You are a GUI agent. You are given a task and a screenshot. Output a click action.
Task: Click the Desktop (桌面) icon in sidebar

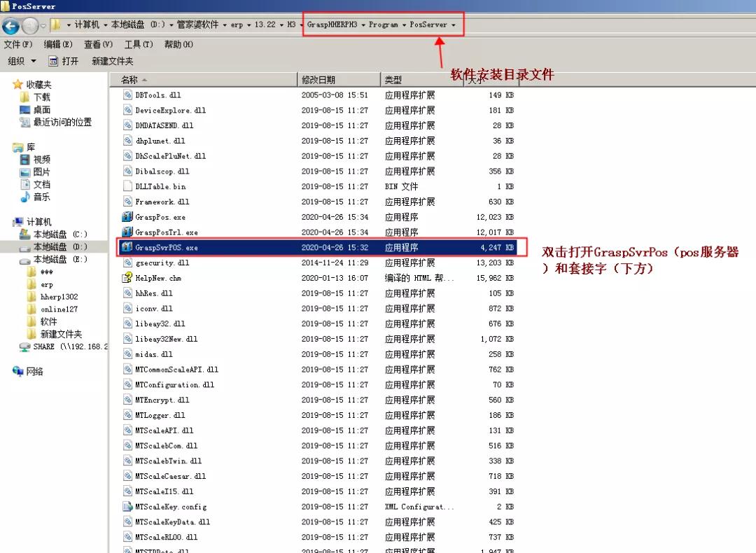point(25,109)
